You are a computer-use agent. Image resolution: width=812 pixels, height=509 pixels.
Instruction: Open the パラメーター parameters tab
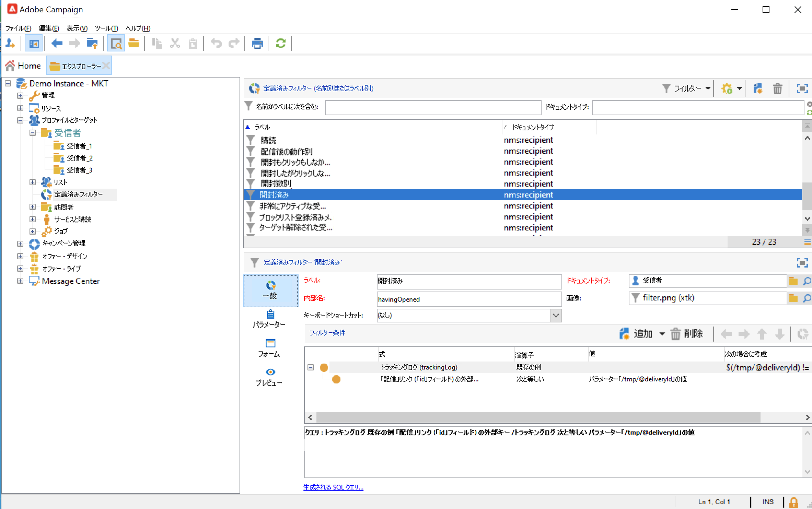click(x=270, y=319)
